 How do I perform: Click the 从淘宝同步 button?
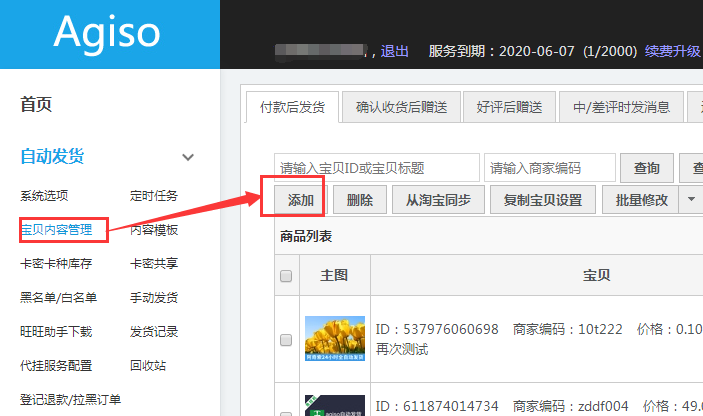click(438, 199)
